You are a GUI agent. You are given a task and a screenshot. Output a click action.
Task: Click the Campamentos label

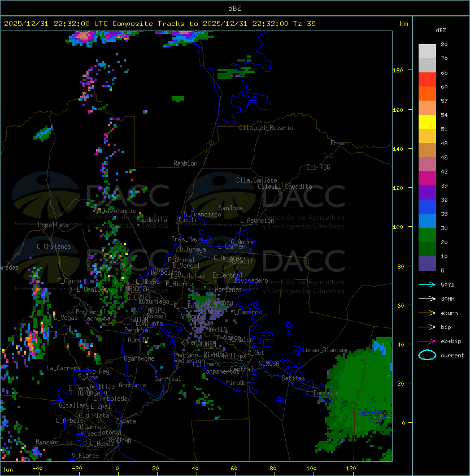[221, 371]
